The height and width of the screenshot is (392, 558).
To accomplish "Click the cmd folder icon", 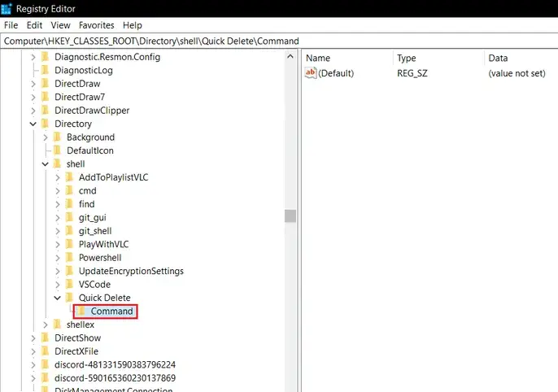I will point(70,190).
